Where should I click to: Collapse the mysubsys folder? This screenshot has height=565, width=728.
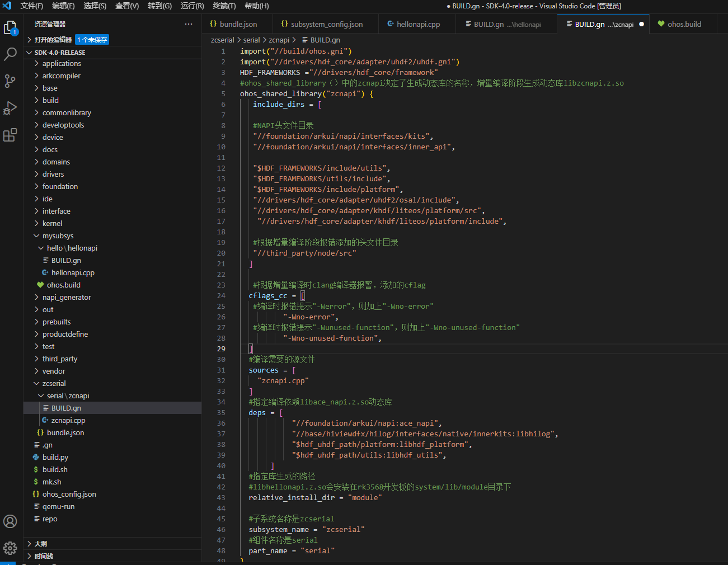click(x=112, y=236)
